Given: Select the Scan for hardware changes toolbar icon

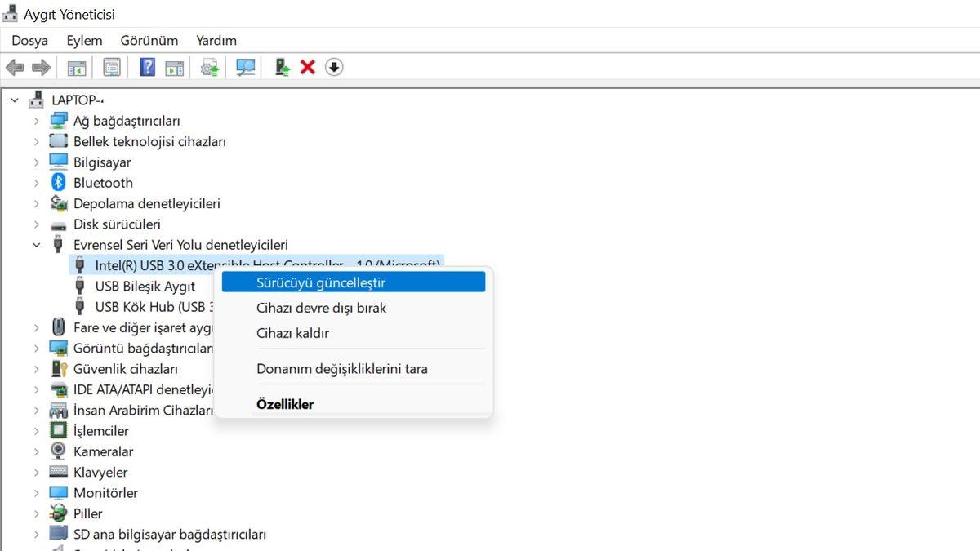Looking at the screenshot, I should pyautogui.click(x=244, y=67).
